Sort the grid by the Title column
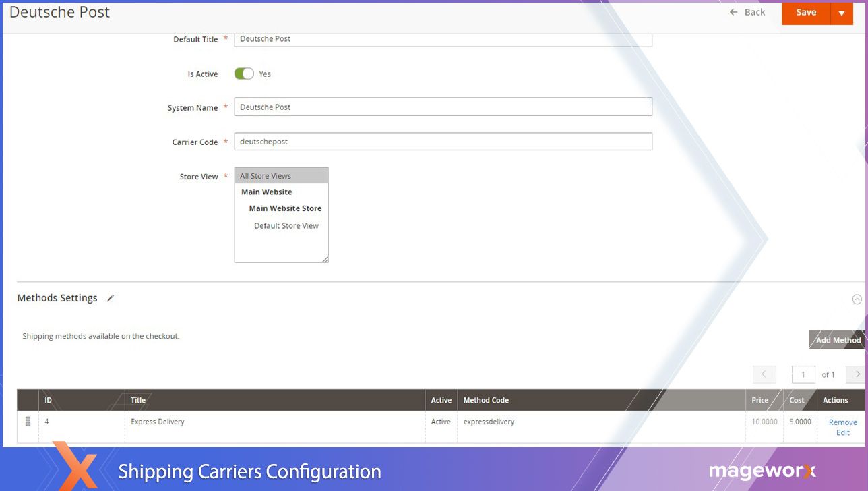 tap(137, 399)
